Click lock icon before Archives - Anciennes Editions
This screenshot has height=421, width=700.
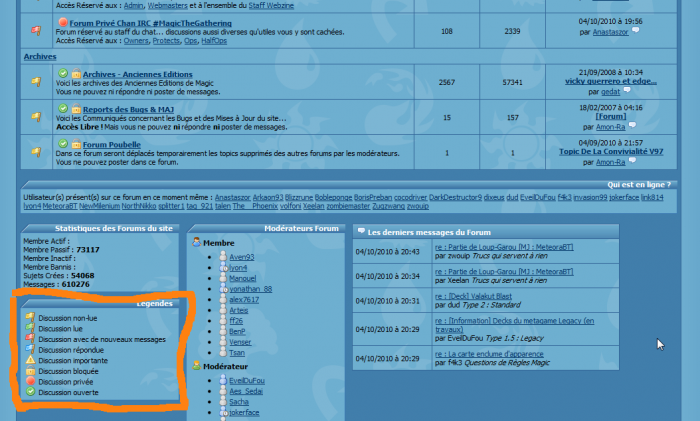76,73
